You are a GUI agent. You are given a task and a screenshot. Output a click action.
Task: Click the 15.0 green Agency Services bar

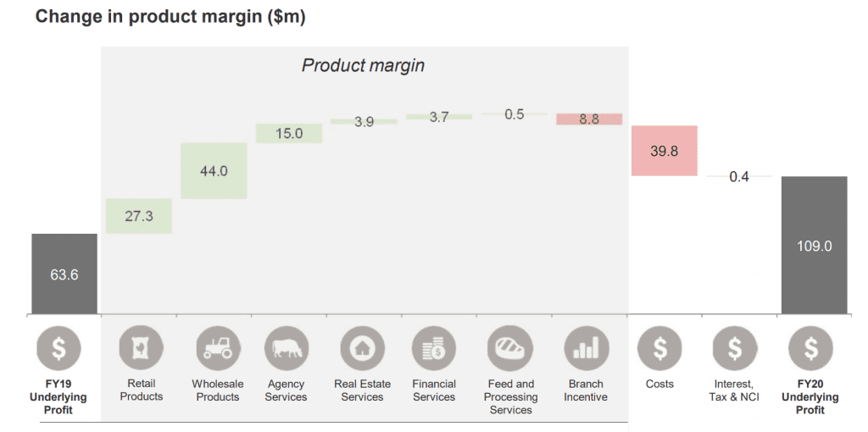point(289,133)
